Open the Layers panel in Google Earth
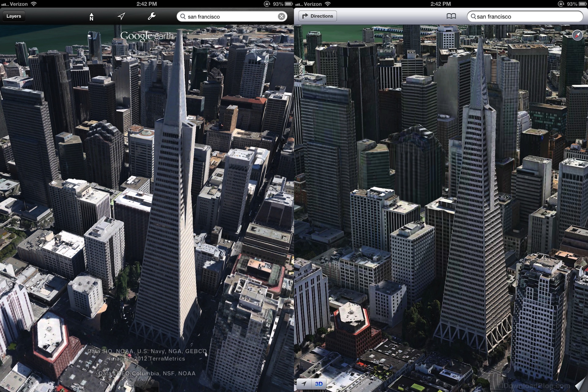The width and height of the screenshot is (588, 392). 14,16
